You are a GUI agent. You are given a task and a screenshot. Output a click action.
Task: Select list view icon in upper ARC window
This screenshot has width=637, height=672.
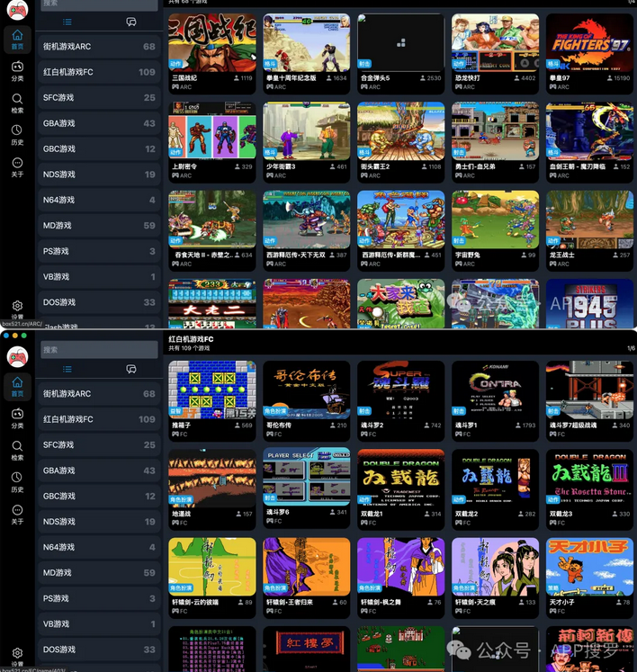point(67,22)
